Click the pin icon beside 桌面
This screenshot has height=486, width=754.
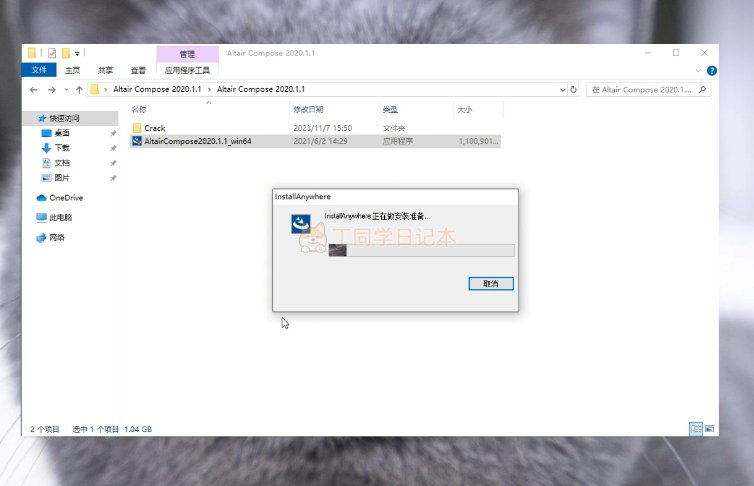[x=113, y=133]
